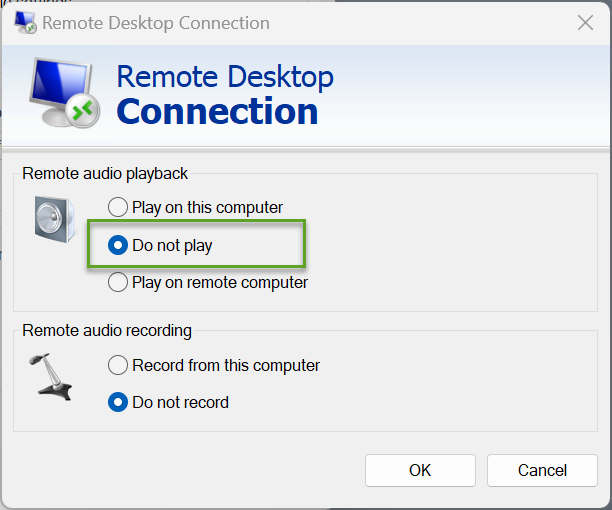Click the Remote Desktop heading line in banner

coord(225,77)
